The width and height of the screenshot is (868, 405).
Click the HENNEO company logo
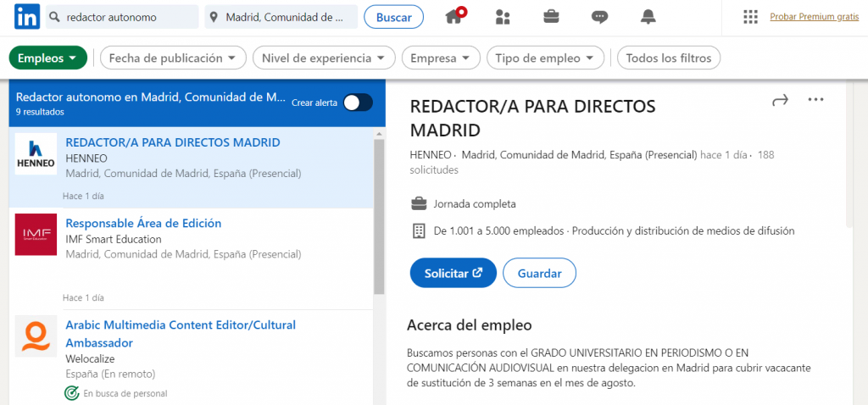coord(36,154)
